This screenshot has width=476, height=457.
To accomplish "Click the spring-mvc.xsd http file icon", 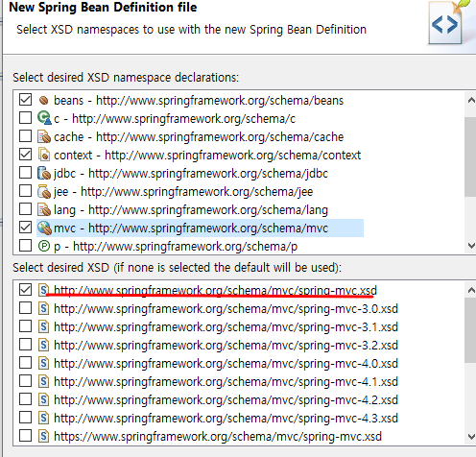I will [x=44, y=290].
